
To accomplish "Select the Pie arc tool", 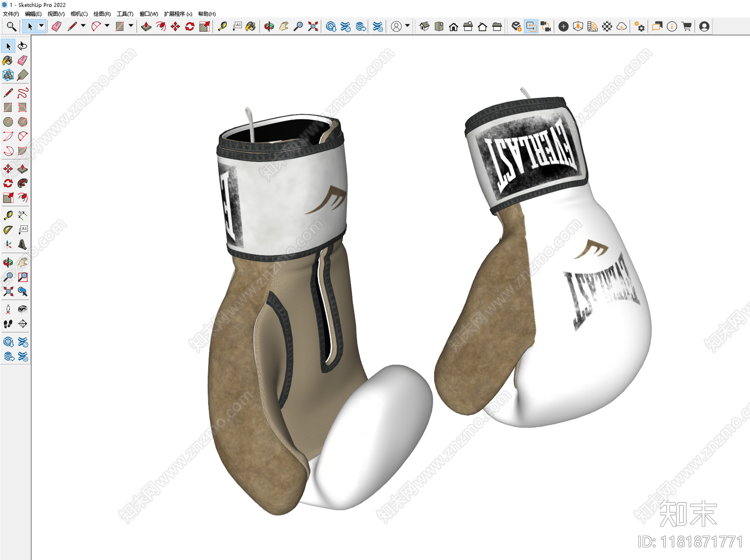I will (x=22, y=151).
